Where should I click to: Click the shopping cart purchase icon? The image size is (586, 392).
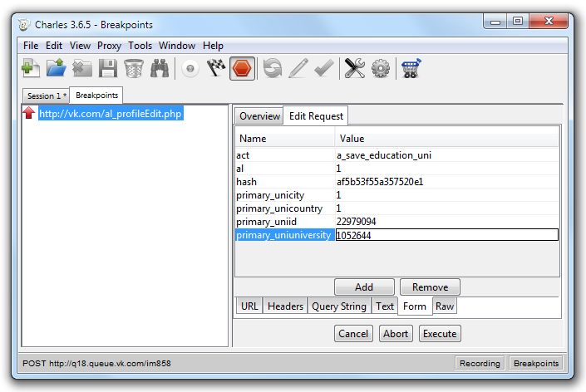(x=411, y=68)
